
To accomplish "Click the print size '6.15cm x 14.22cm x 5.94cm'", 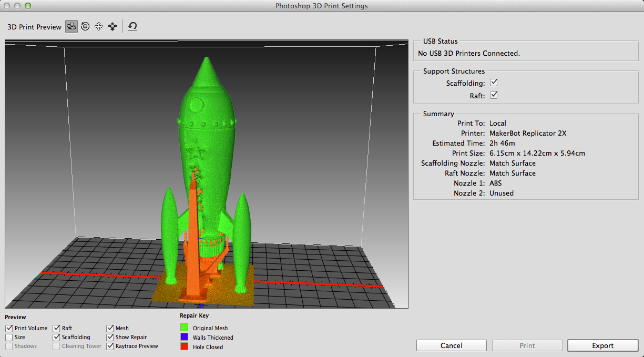I will click(x=537, y=153).
